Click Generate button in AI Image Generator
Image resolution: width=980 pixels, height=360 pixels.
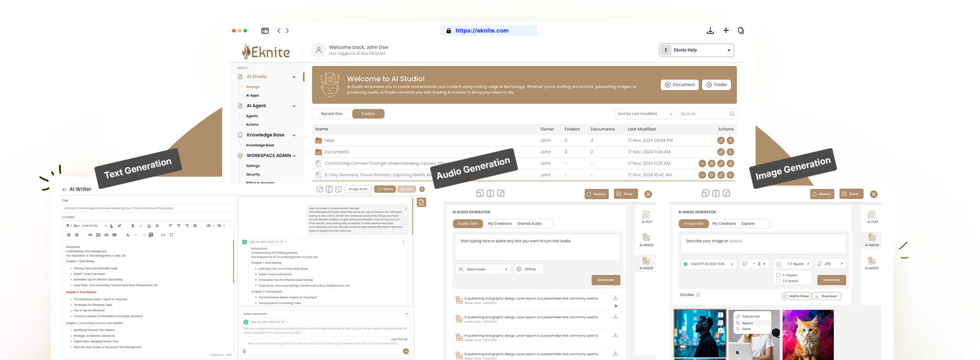click(831, 280)
